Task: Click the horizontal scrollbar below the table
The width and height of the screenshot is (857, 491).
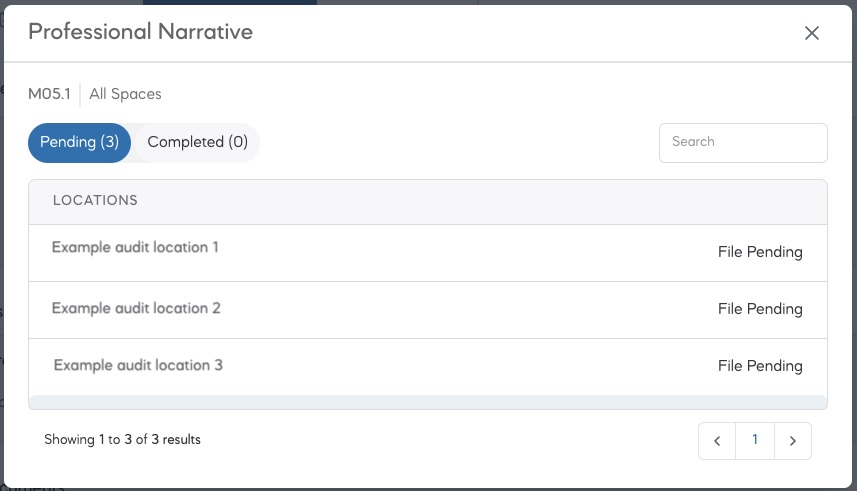Action: click(427, 402)
